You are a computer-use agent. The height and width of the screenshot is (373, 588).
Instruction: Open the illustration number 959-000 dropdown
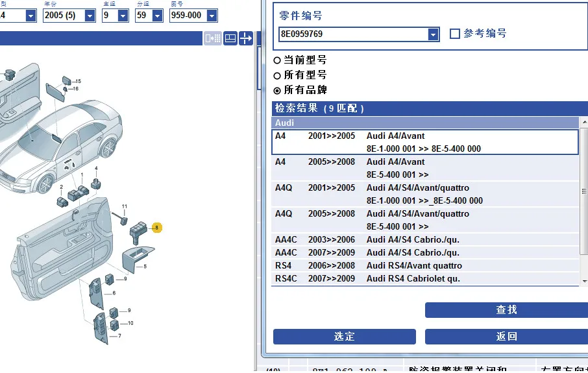pos(212,16)
